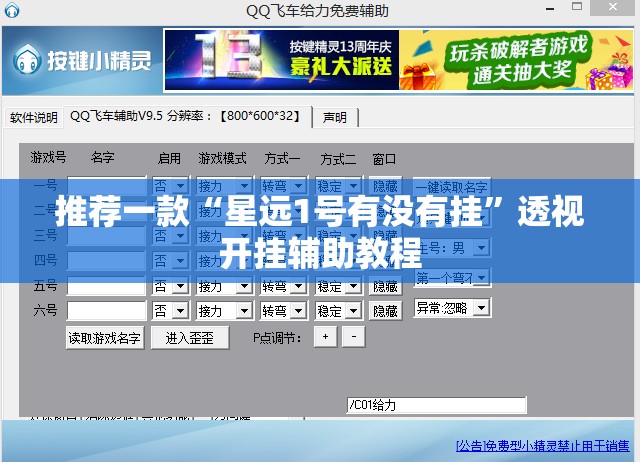Open the 五号 转弯 dropdown
The width and height of the screenshot is (640, 462).
click(284, 287)
